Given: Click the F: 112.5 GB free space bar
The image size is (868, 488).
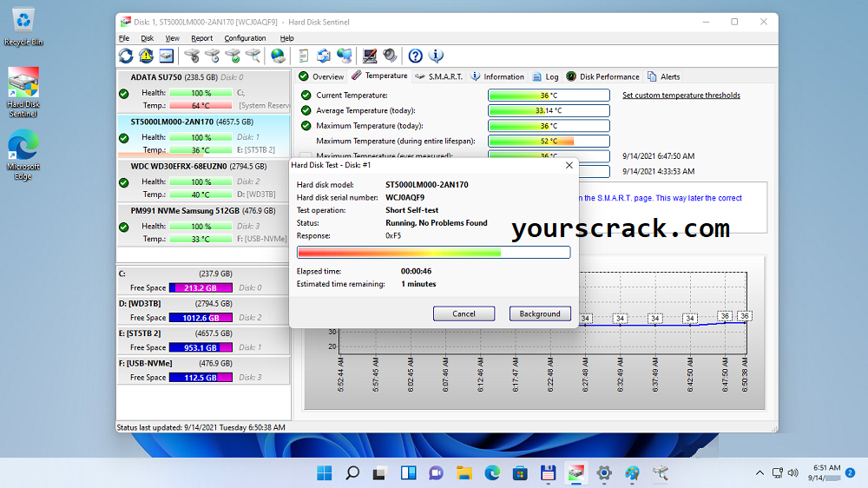Looking at the screenshot, I should [x=201, y=378].
